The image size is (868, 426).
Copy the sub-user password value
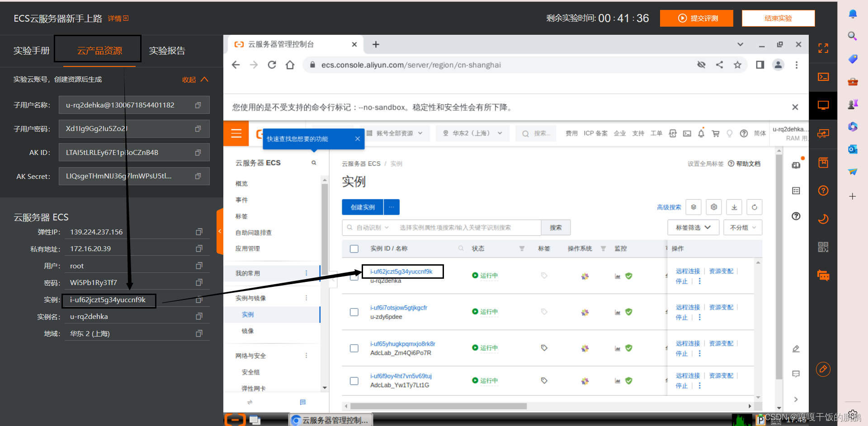point(198,129)
